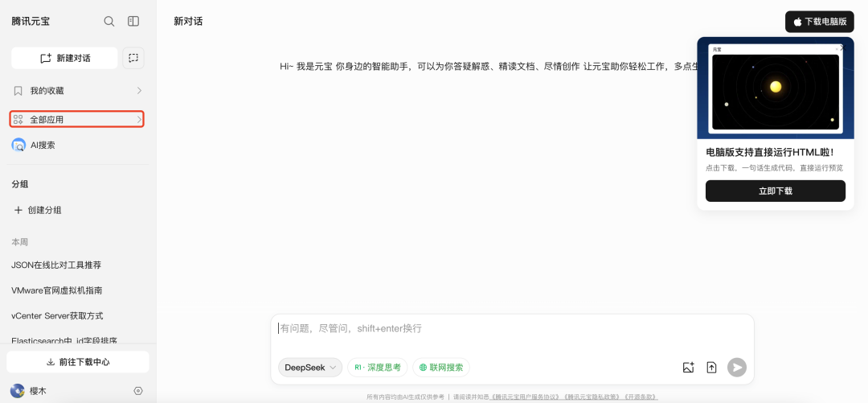Open the DeepSeek model dropdown
This screenshot has height=403, width=868.
310,367
